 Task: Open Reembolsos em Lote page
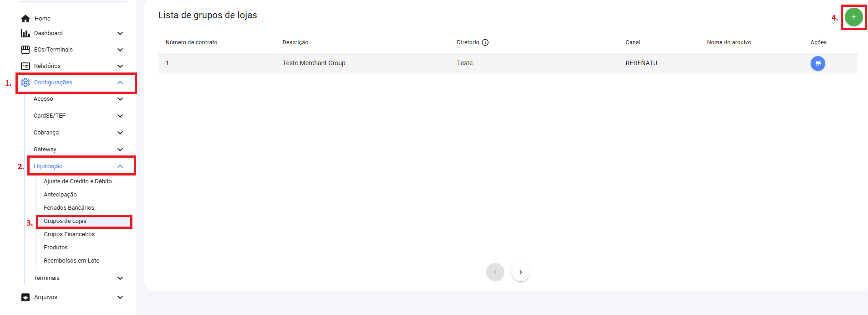71,261
